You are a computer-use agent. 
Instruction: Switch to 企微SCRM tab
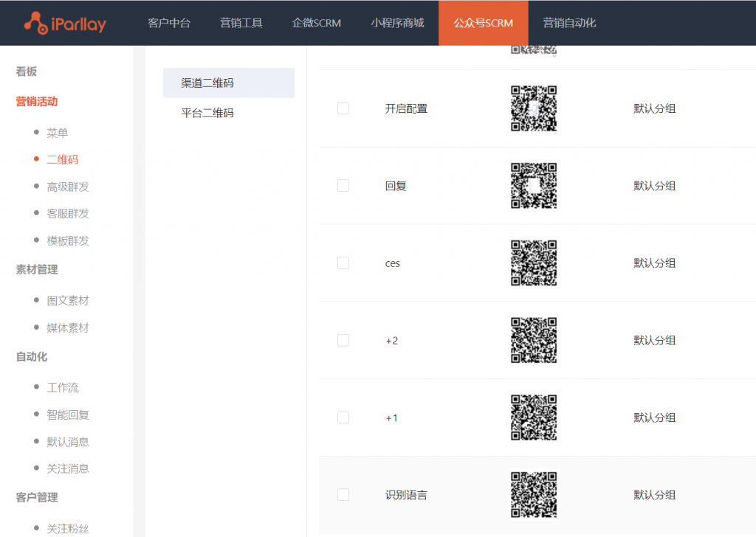(316, 23)
